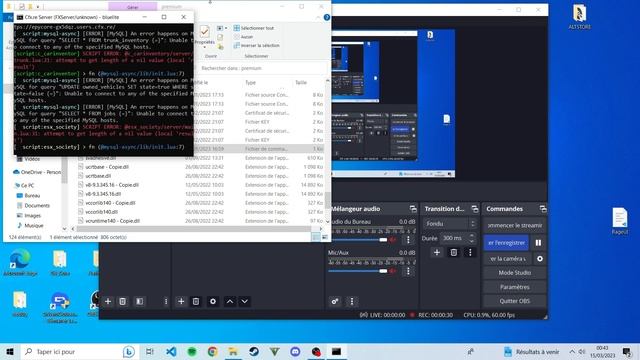Open OneDrive in Explorer navigation pane
The image size is (640, 360).
click(37, 172)
